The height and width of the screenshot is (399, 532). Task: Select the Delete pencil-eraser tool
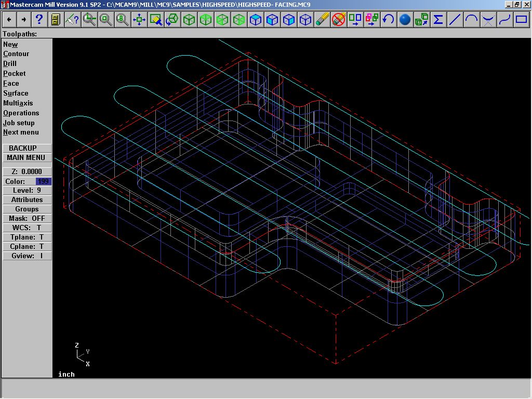pos(322,20)
